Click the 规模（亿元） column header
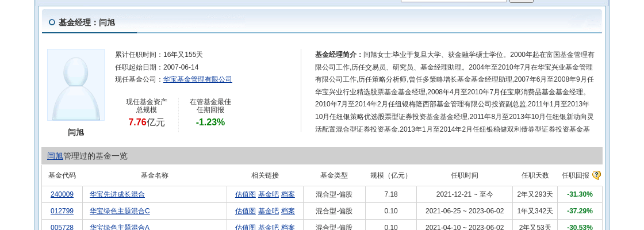Viewport: 644px width, 230px height. pyautogui.click(x=390, y=175)
